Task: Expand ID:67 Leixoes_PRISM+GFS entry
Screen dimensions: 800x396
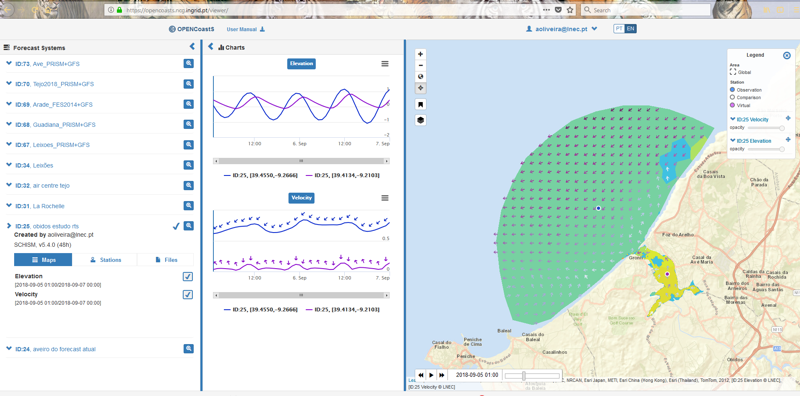Action: tap(9, 144)
